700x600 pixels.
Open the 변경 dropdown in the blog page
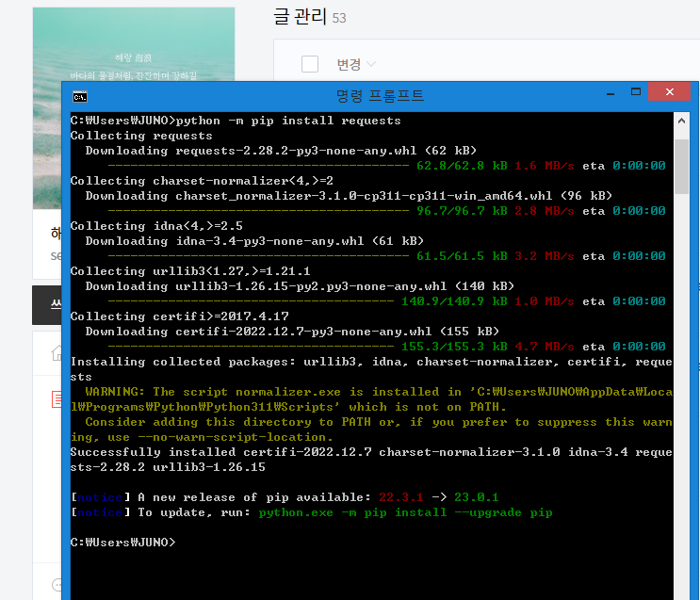click(356, 65)
